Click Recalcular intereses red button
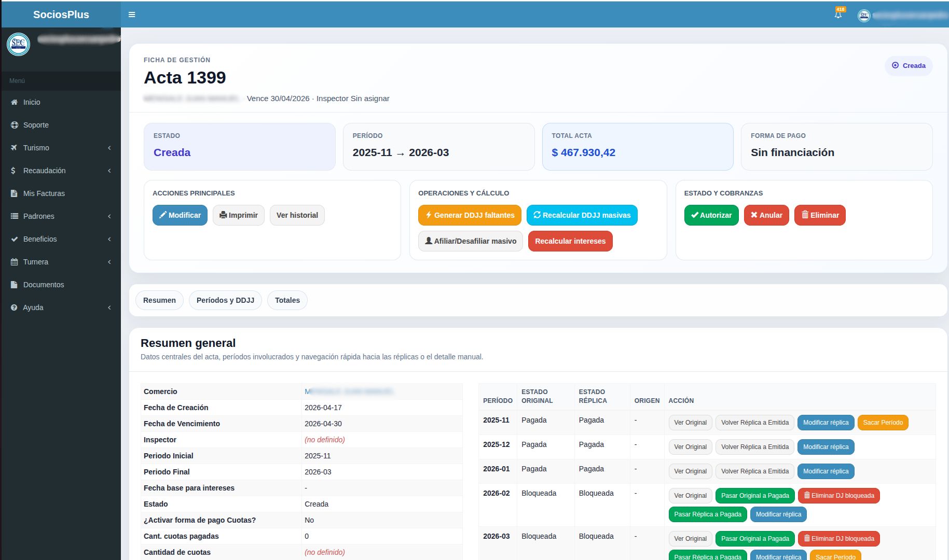The width and height of the screenshot is (949, 560). [x=570, y=241]
